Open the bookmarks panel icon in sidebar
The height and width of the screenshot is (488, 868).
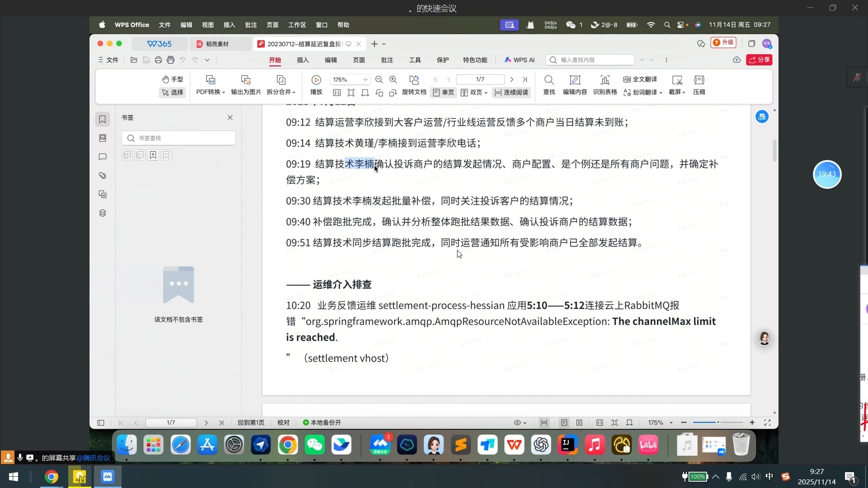pos(102,119)
